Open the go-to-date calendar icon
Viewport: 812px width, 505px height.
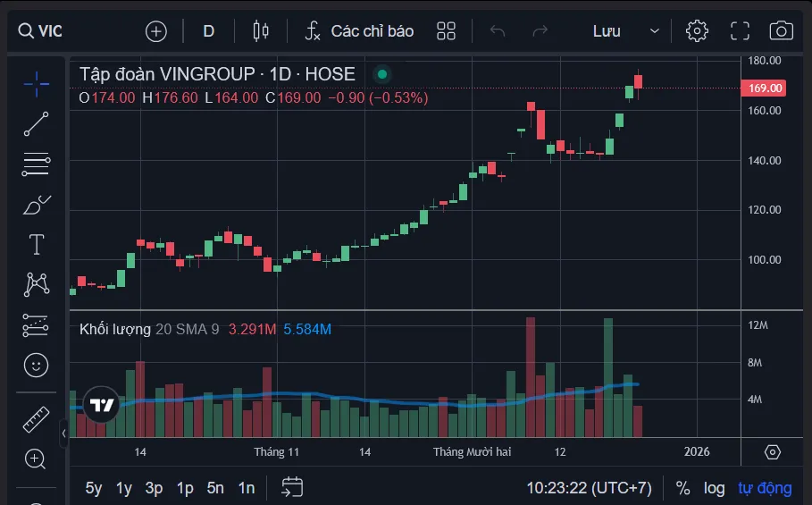292,487
